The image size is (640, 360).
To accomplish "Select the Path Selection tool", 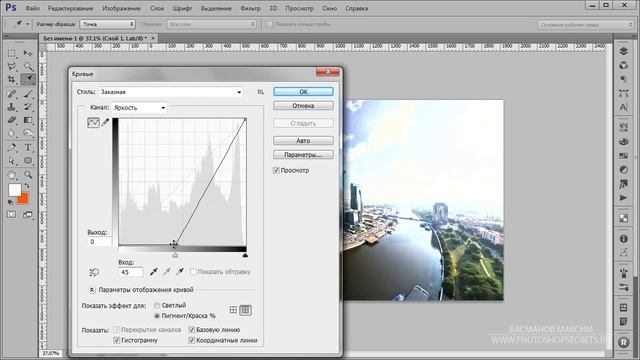I will 12,160.
